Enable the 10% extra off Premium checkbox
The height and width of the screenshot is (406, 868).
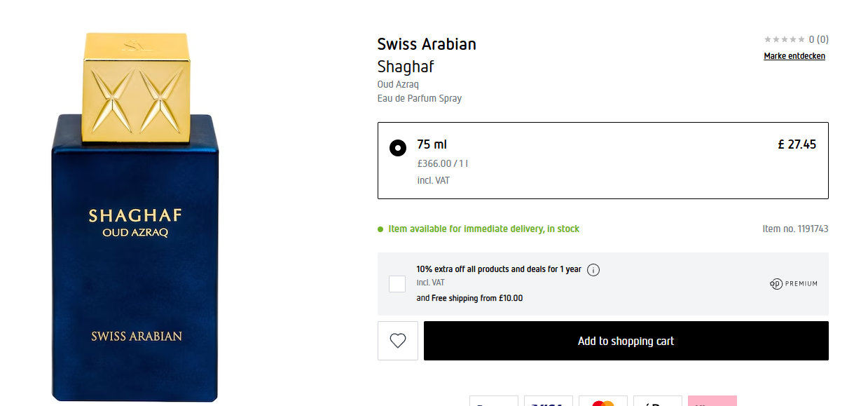(397, 284)
